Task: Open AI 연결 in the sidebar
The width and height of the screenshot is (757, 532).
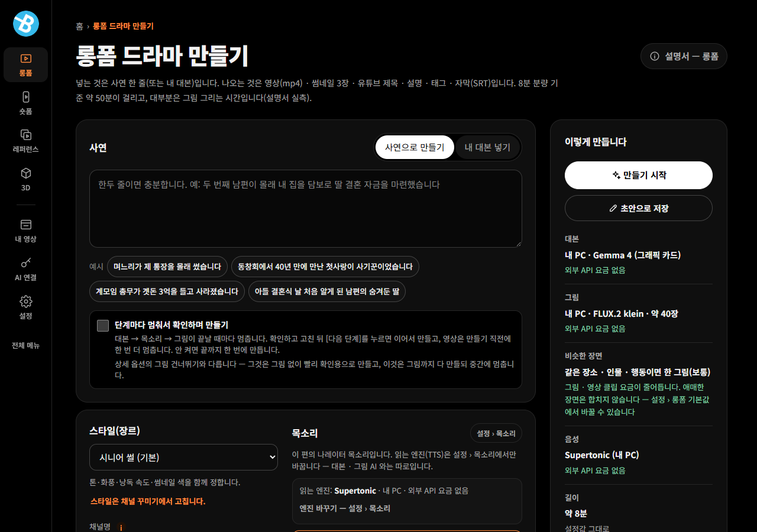Action: (x=25, y=270)
